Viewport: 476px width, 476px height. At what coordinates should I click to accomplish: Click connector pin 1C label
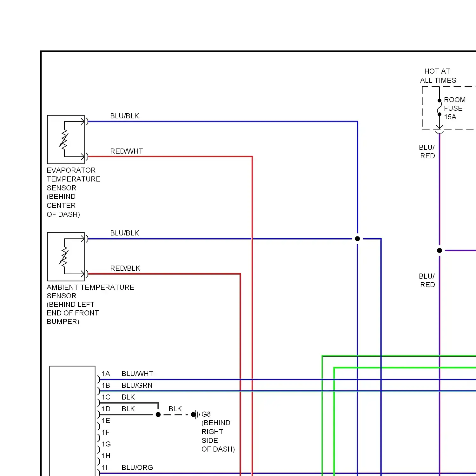(x=106, y=397)
